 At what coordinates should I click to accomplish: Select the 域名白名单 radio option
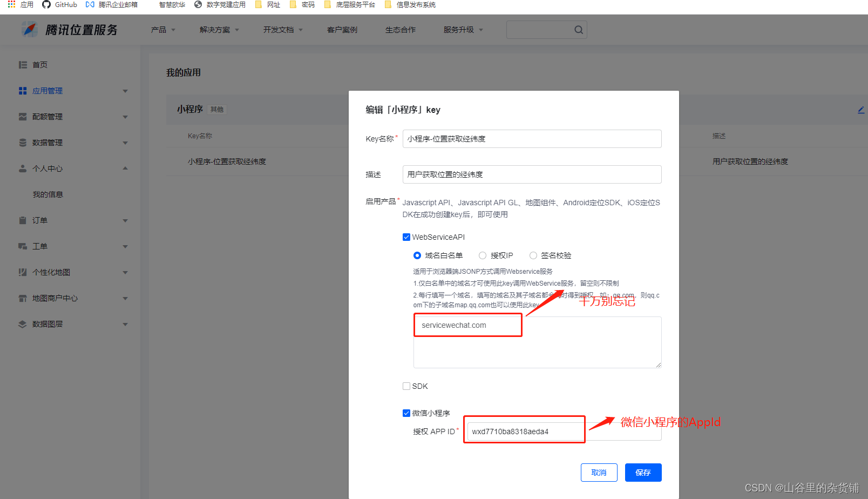click(417, 255)
